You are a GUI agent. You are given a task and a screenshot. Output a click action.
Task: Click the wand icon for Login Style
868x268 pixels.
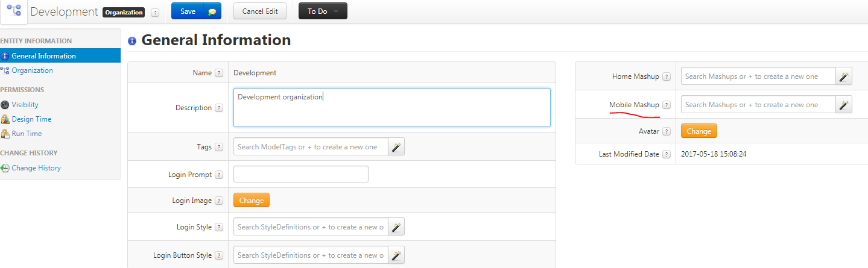tap(396, 227)
